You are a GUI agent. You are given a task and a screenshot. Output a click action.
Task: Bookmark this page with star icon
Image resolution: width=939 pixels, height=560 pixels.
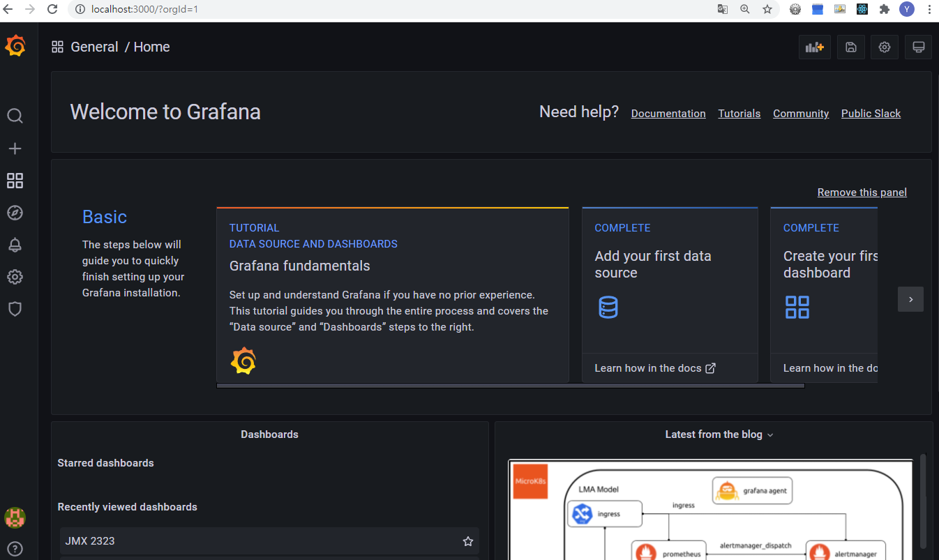click(767, 9)
